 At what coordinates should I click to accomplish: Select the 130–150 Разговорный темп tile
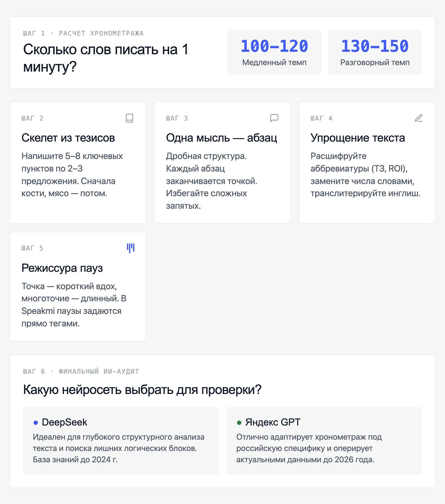tap(375, 52)
